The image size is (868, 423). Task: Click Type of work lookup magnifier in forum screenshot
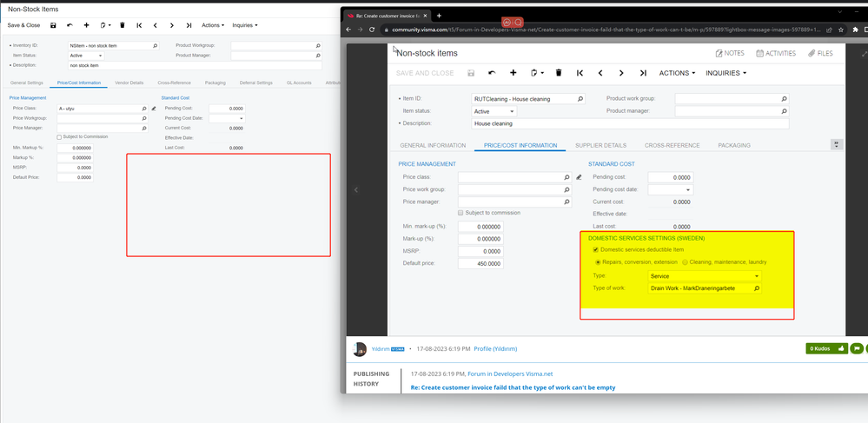point(756,288)
